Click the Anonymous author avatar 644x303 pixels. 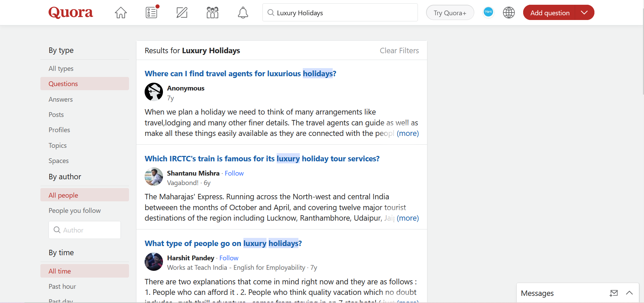pos(154,92)
